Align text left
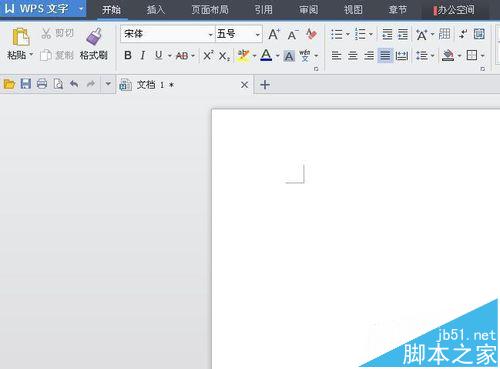This screenshot has width=500, height=369. (x=336, y=55)
